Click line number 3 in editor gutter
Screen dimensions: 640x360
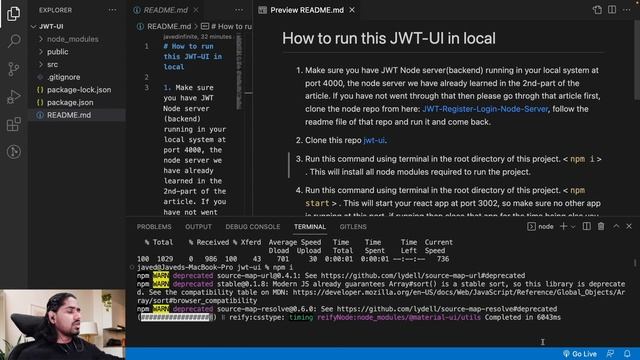pyautogui.click(x=147, y=88)
